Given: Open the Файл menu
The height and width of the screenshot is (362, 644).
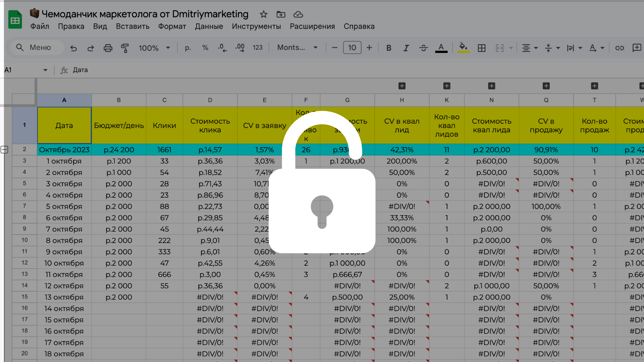Looking at the screenshot, I should pyautogui.click(x=40, y=26).
